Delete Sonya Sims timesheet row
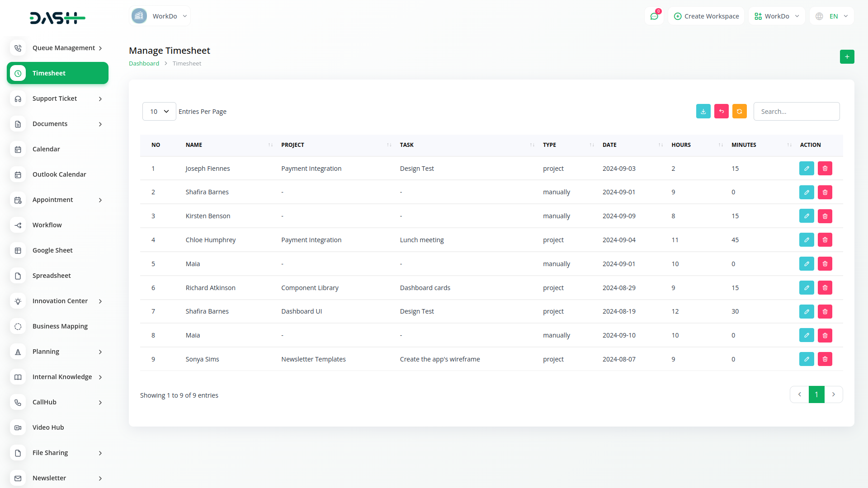868x488 pixels. click(x=825, y=359)
